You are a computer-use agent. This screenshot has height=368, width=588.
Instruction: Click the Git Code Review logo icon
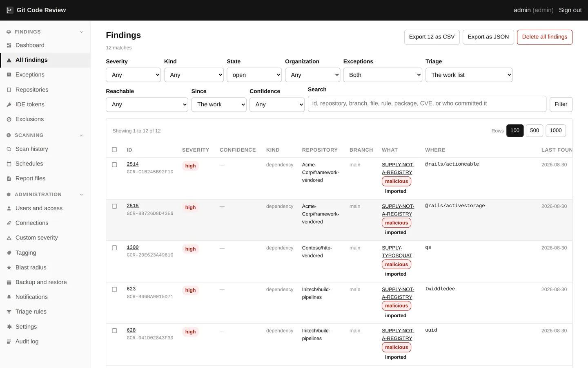[x=9, y=10]
